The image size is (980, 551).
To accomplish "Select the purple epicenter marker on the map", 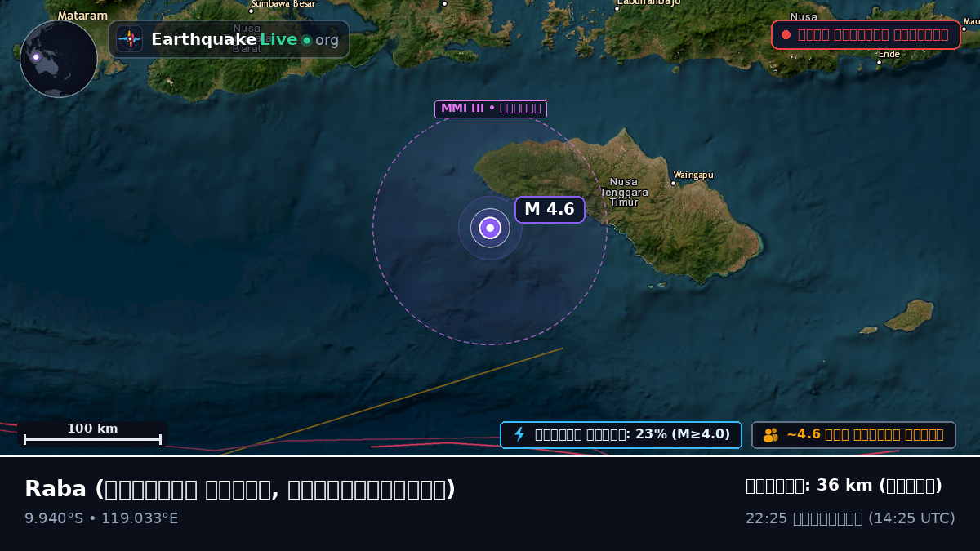I will (490, 228).
